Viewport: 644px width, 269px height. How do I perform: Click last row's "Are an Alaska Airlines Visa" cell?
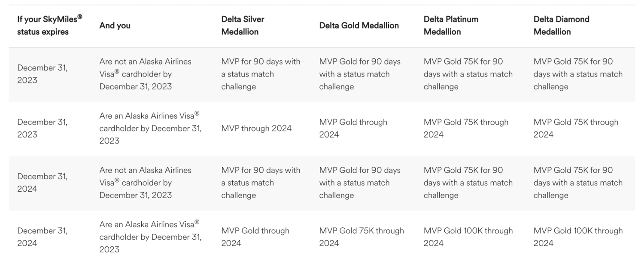click(x=150, y=237)
